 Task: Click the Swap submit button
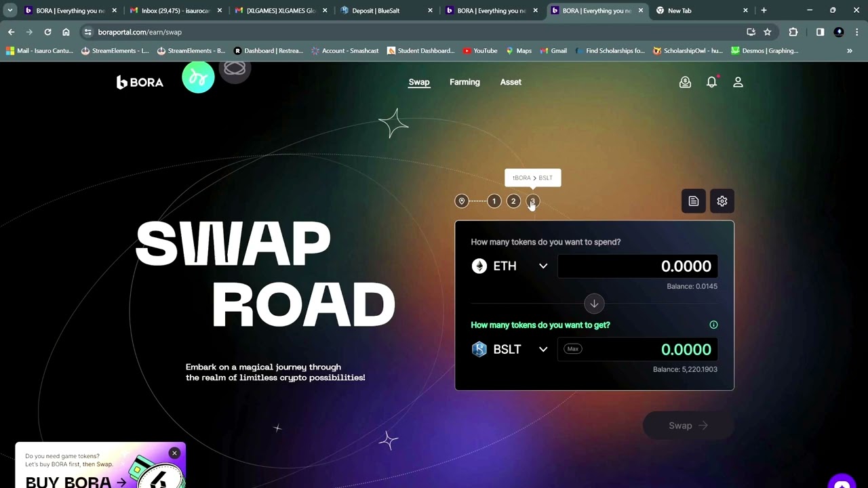pos(688,426)
